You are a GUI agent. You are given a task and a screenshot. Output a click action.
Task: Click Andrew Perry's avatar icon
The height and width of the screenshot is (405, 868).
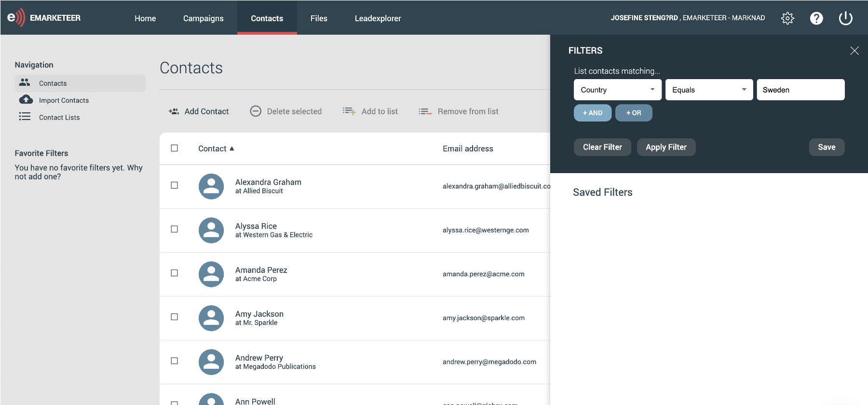pos(211,362)
